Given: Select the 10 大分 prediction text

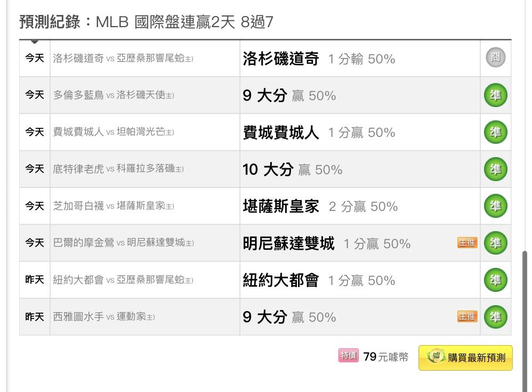Looking at the screenshot, I should [268, 169].
